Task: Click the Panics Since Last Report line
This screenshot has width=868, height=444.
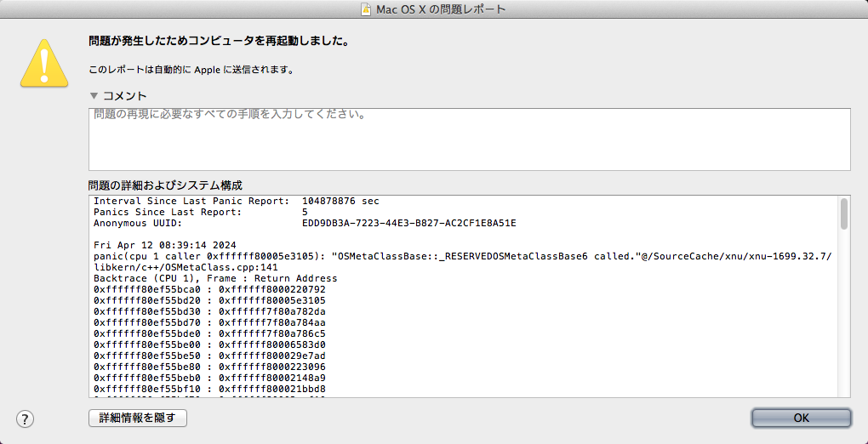Action: (x=201, y=212)
